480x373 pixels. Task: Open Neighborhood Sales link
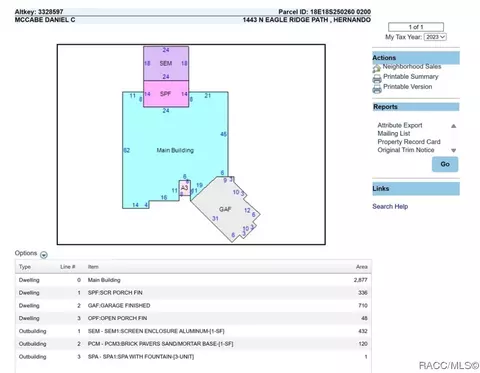[412, 66]
